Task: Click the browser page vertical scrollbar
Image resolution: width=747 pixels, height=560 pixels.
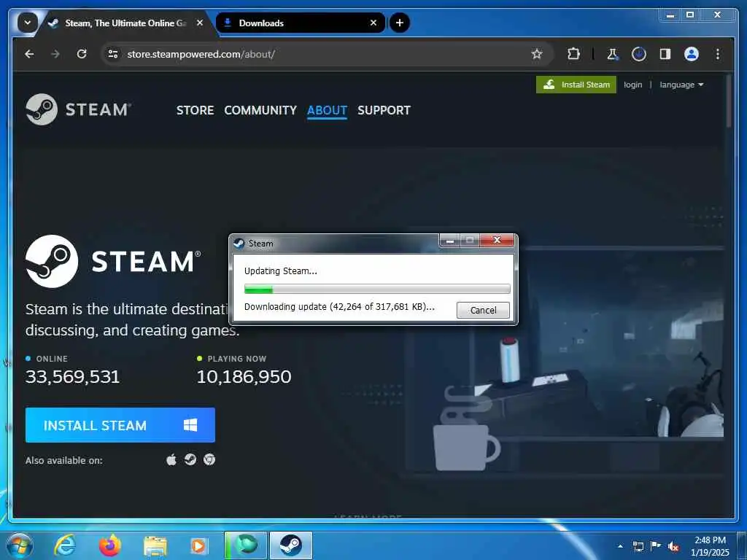Action: point(729,101)
